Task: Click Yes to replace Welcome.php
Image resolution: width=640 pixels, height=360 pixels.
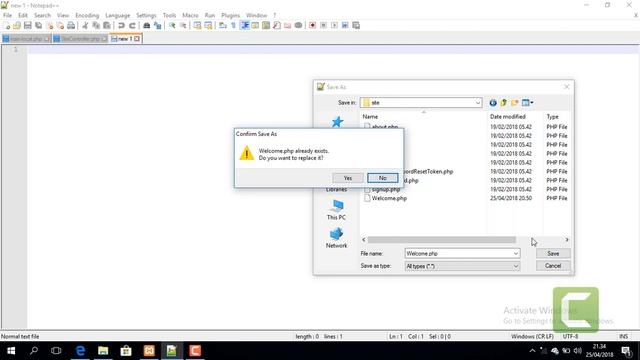Action: click(x=348, y=178)
